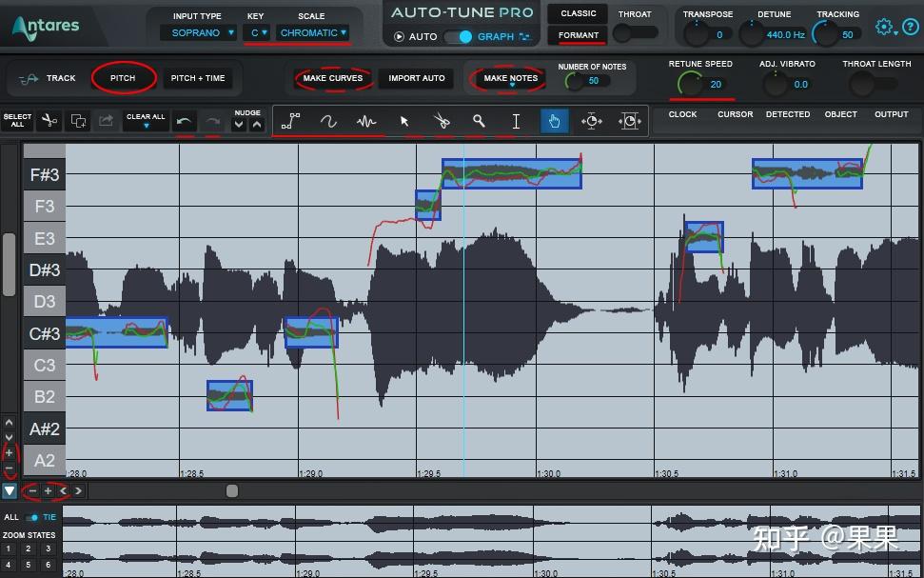Click the Paste icon
The image size is (924, 578).
[x=106, y=121]
